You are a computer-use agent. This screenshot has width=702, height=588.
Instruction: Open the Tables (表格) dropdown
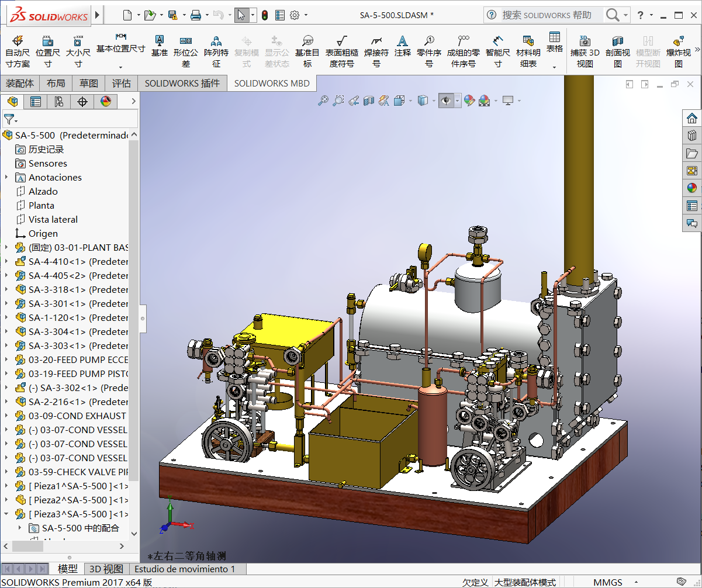(x=554, y=67)
